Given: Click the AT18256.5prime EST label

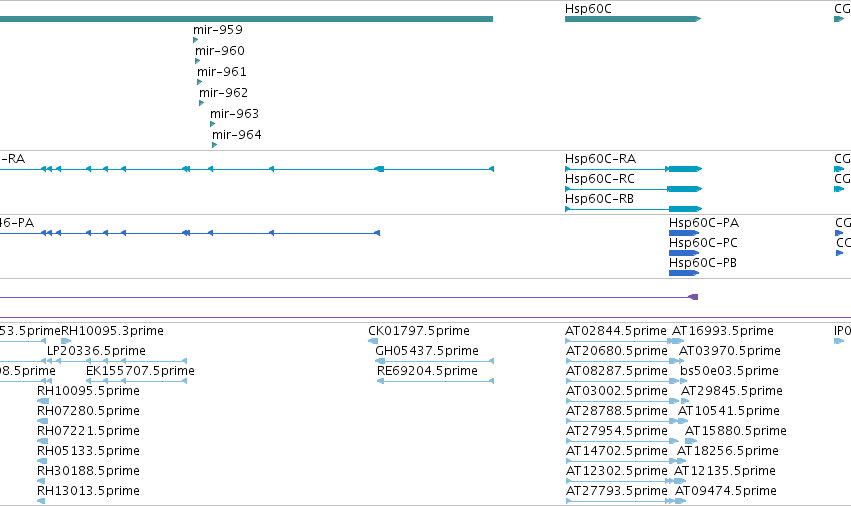Looking at the screenshot, I should 727,451.
